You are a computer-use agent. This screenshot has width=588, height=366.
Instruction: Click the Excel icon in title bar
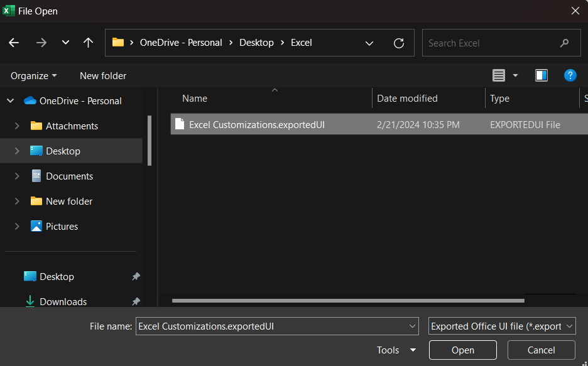(x=9, y=11)
